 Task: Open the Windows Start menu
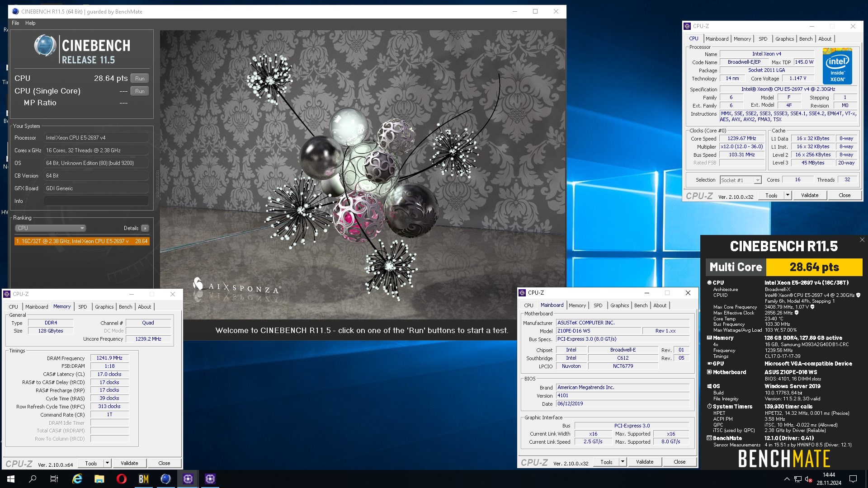tap(11, 479)
